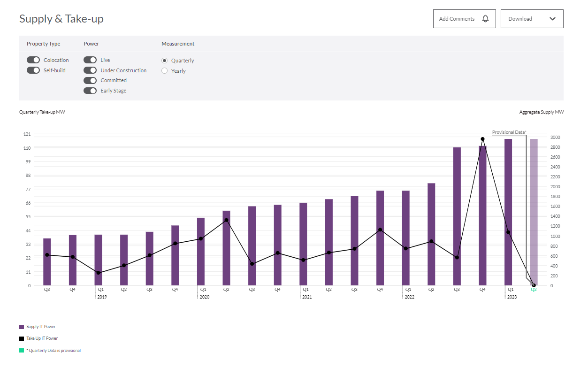
Task: Click the black Take Up IT Power legend swatch
Action: 22,338
